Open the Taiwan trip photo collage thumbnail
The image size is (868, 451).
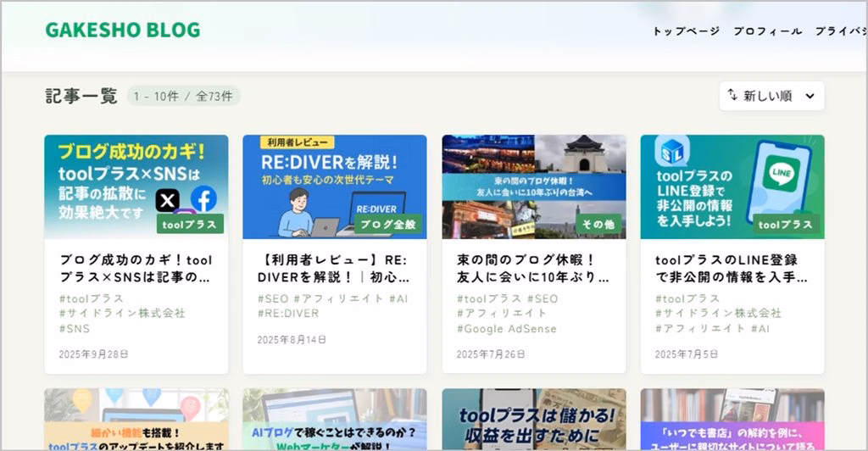point(534,187)
